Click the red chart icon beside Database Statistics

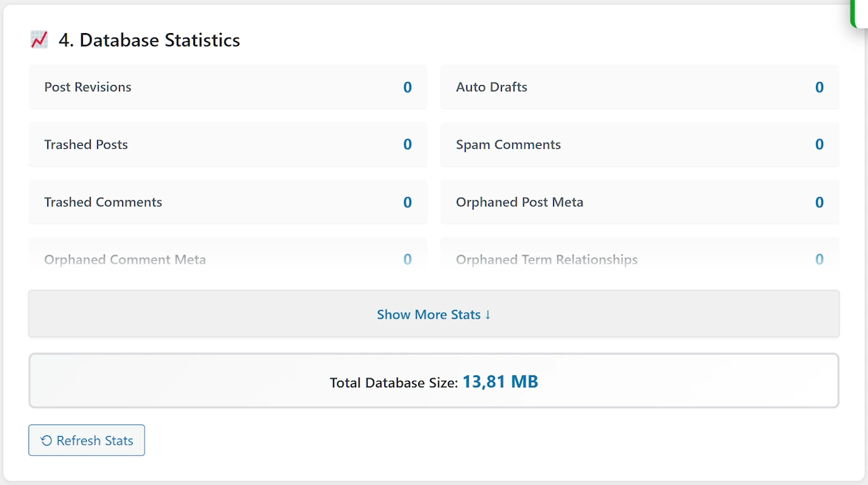pos(38,39)
